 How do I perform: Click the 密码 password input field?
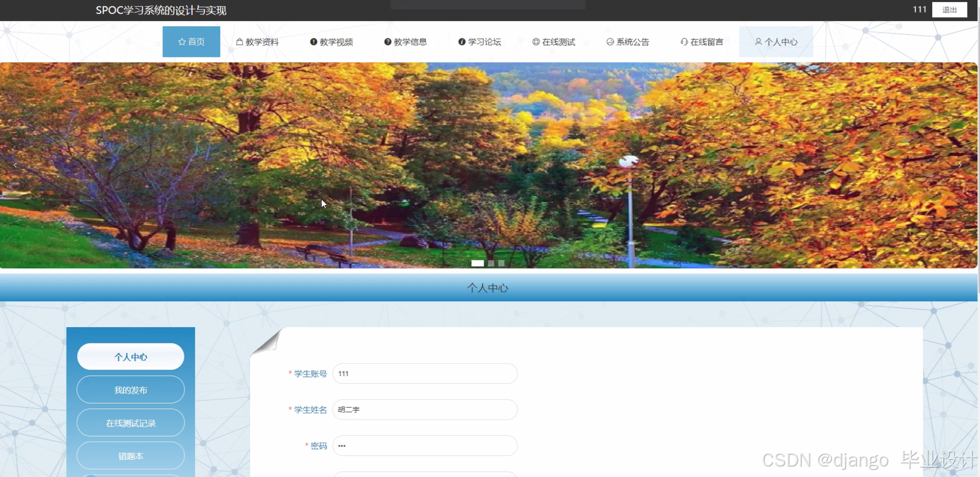(x=425, y=445)
